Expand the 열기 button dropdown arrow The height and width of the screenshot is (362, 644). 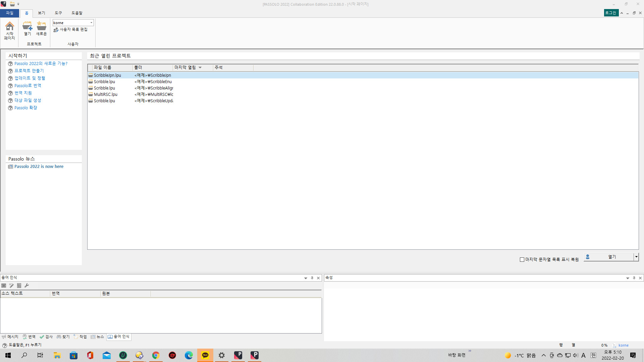(x=636, y=257)
